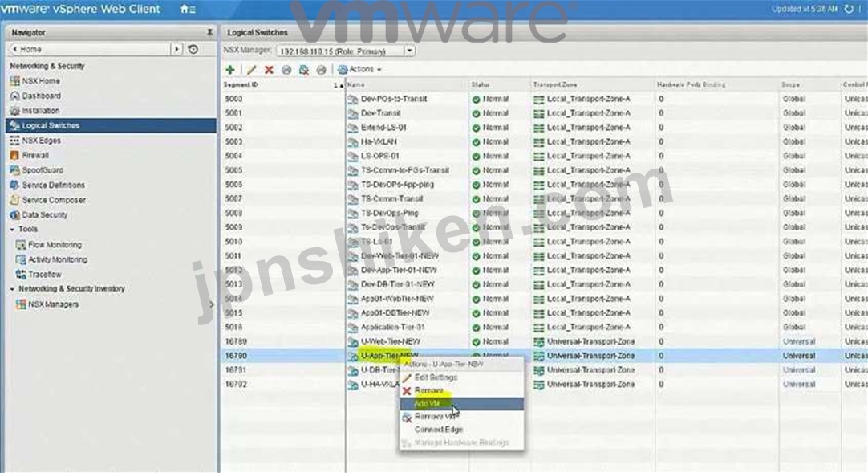The height and width of the screenshot is (473, 868).
Task: Open the Navigator history clock icon
Action: [193, 49]
